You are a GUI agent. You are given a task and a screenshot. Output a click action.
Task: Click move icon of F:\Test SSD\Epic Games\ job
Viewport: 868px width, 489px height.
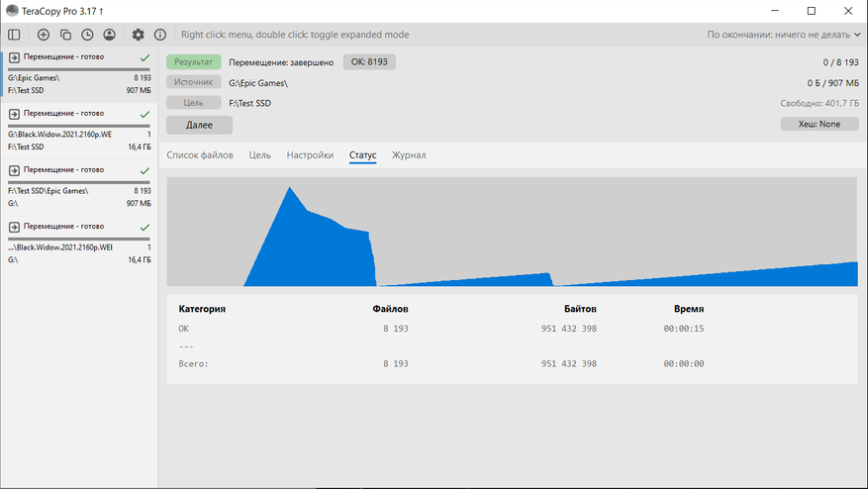[15, 170]
